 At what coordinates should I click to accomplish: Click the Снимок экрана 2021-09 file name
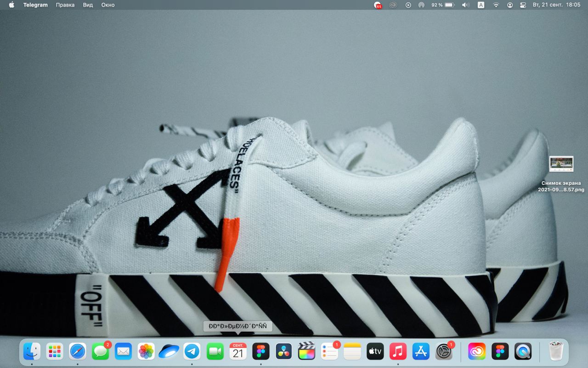[x=561, y=186]
